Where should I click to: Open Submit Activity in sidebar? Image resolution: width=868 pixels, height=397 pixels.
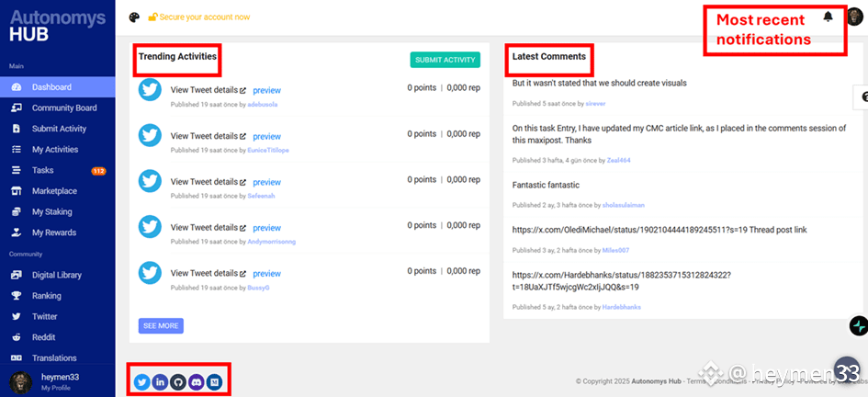pyautogui.click(x=58, y=129)
